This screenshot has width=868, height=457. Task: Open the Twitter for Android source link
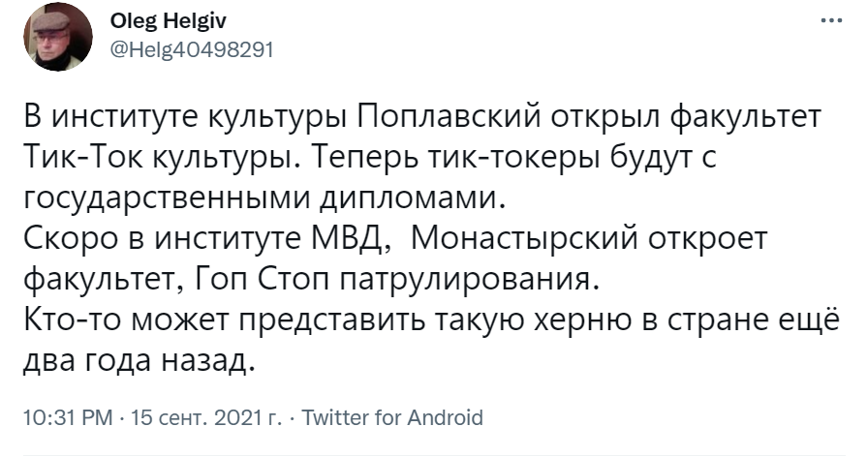click(x=392, y=418)
